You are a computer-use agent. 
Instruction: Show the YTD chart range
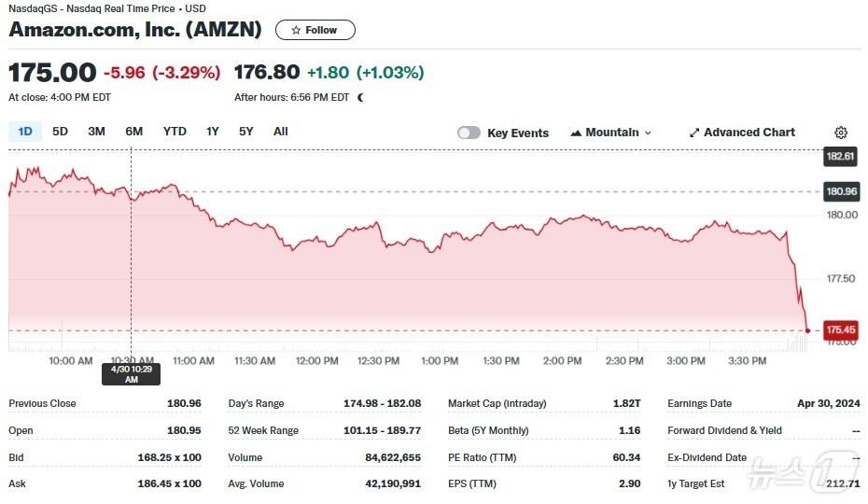click(175, 132)
